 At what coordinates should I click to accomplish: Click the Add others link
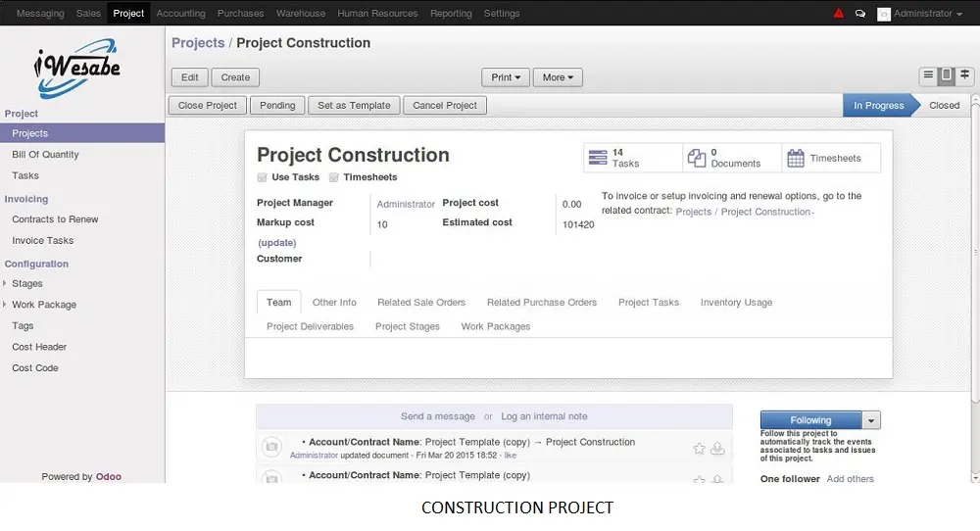click(850, 479)
